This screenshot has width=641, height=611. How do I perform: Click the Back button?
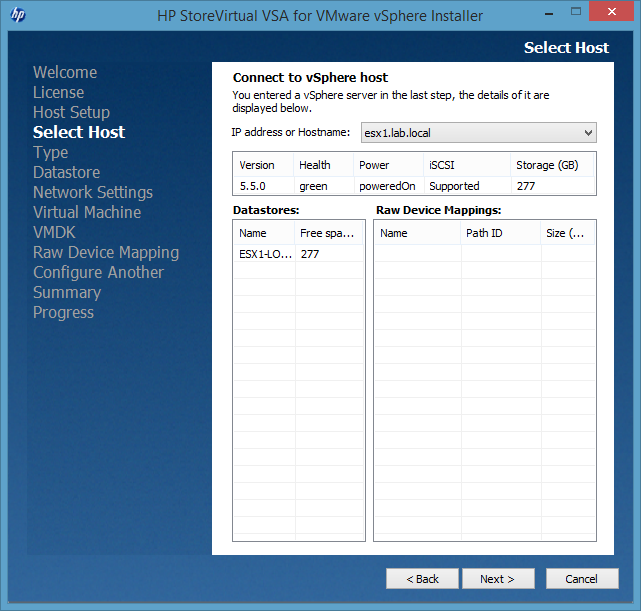[x=422, y=579]
